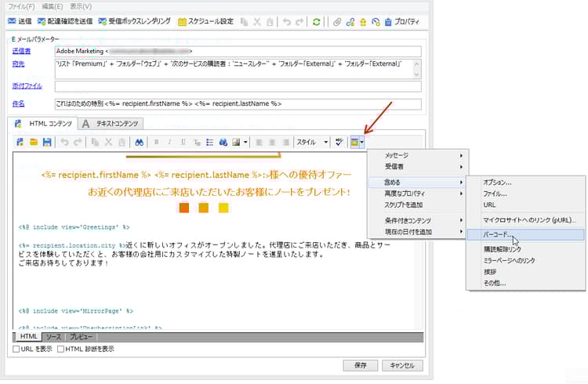Image resolution: width=588 pixels, height=384 pixels.
Task: Click the align right icon
Action: point(285,142)
